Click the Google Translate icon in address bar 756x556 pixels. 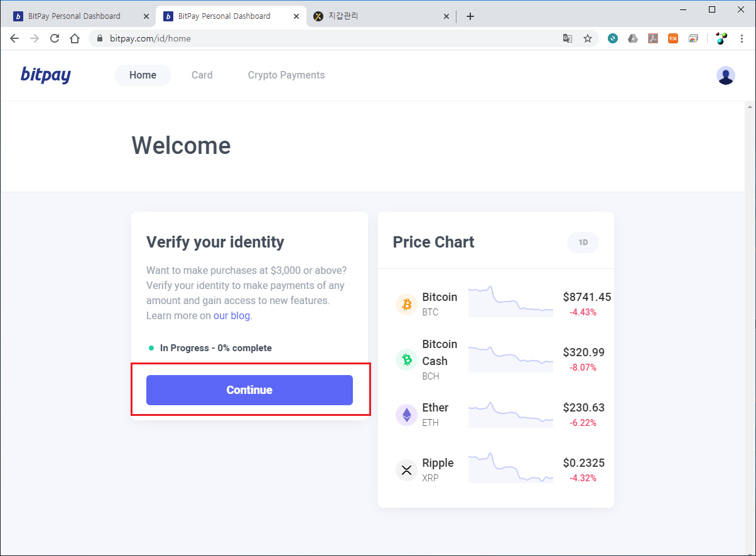(568, 38)
